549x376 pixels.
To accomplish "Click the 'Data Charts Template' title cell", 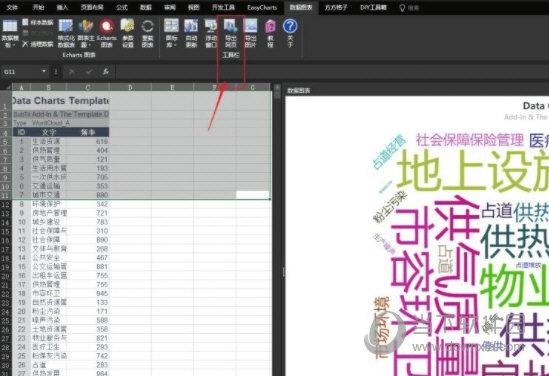I will (x=60, y=101).
